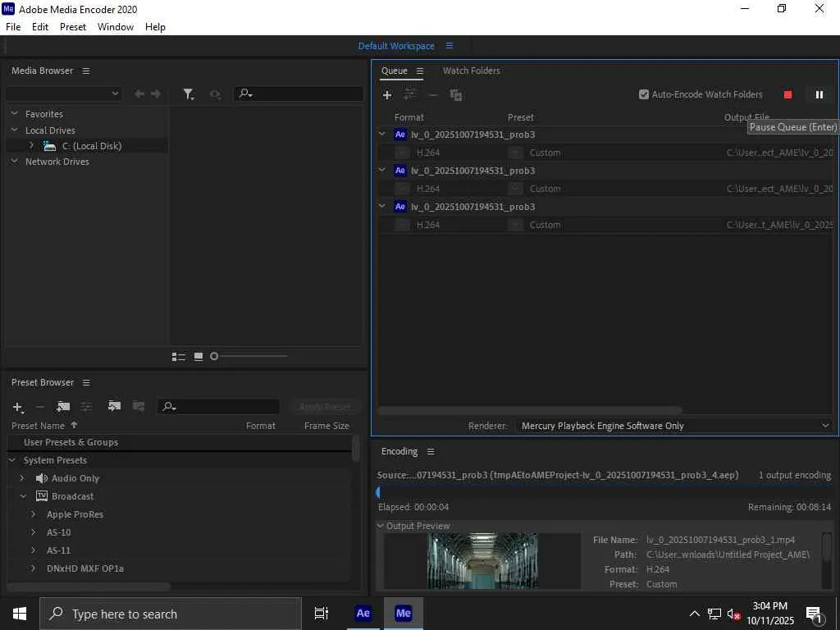Open the H.264 format dropdown in first output

[402, 153]
